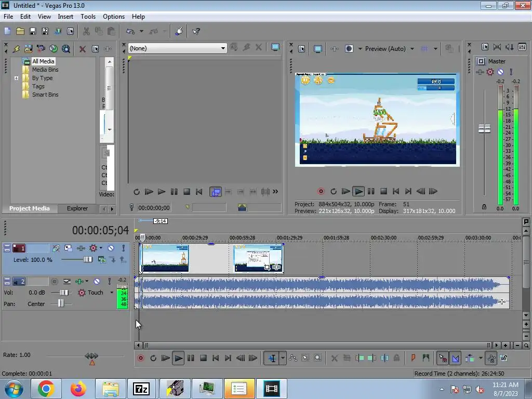This screenshot has width=532, height=399.
Task: Click the Remove selected media X icon
Action: 82,49
